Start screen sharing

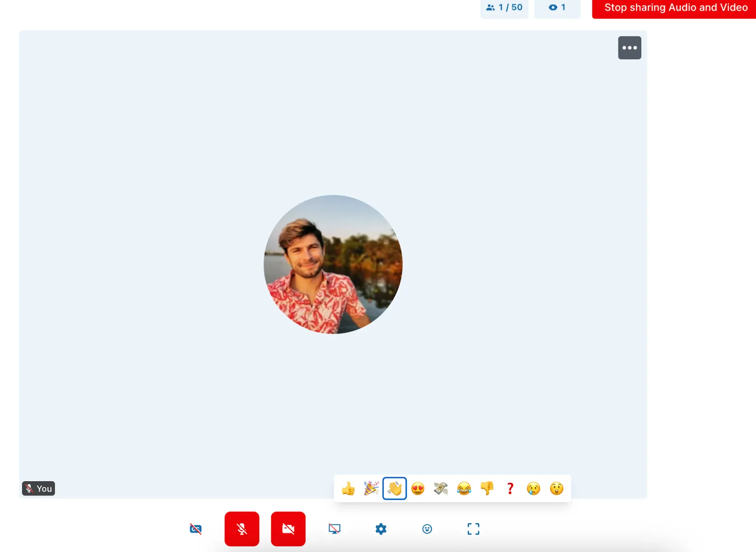335,529
